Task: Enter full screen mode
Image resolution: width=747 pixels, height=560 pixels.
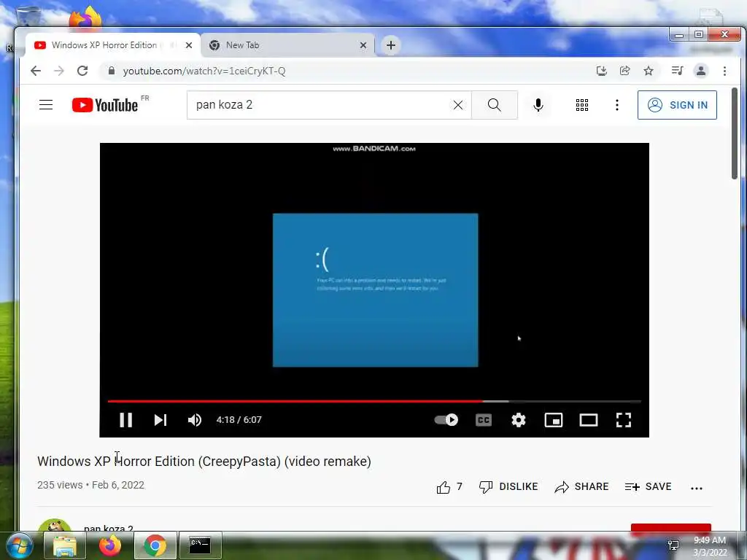Action: pos(624,419)
